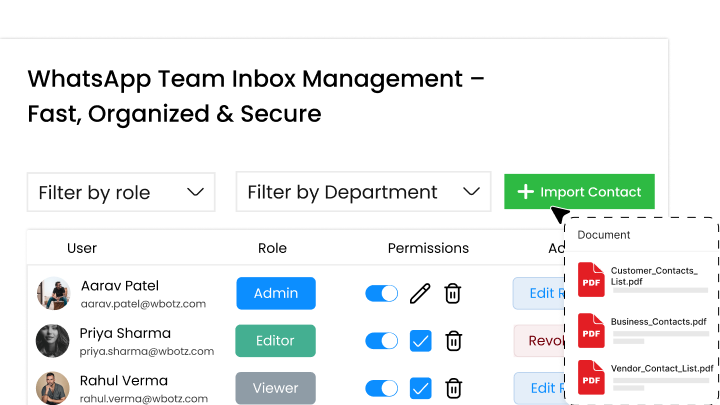720x405 pixels.
Task: Select Vendor_Contact_List.pdf PDF icon
Action: (x=591, y=377)
